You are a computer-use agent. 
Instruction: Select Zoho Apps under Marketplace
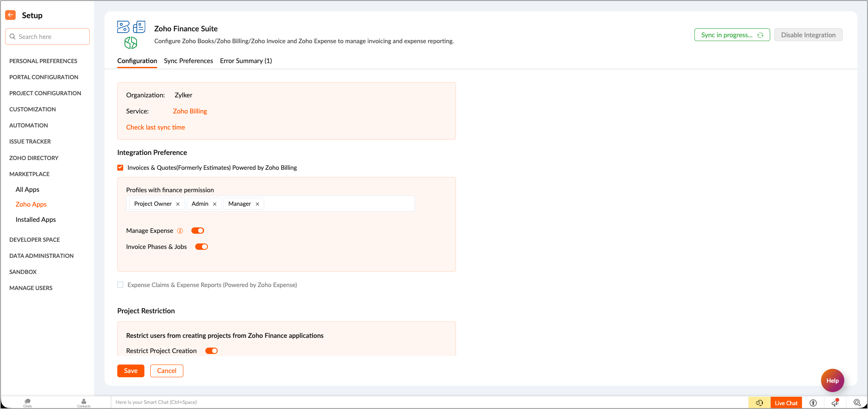(31, 204)
